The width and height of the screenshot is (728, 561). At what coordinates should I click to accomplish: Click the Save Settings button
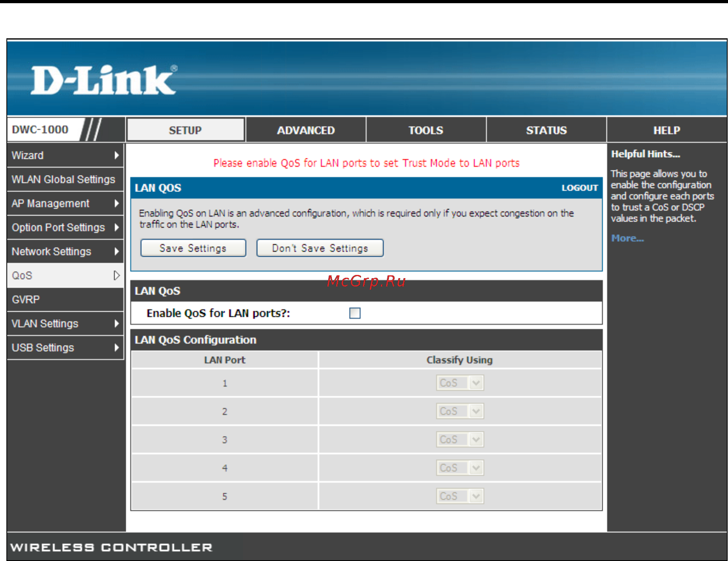tap(193, 248)
